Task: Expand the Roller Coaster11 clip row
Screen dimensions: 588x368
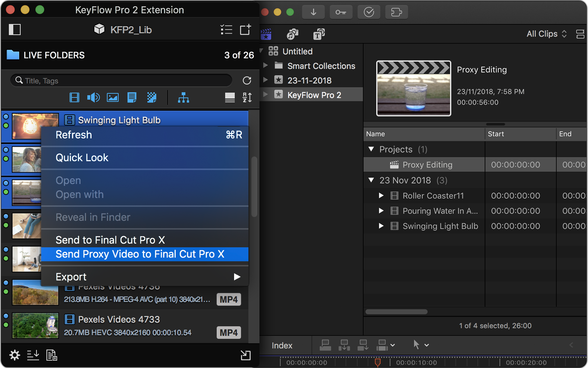Action: [x=381, y=195]
